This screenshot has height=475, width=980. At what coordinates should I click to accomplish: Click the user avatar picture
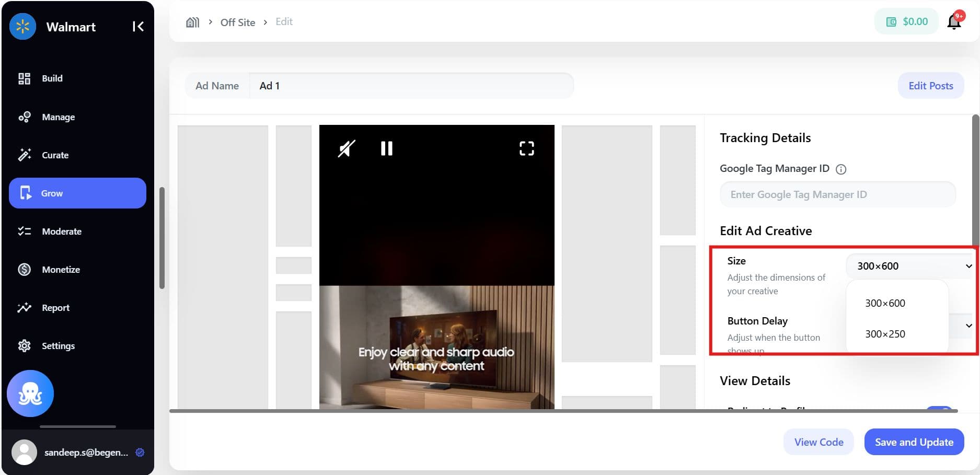(x=24, y=453)
